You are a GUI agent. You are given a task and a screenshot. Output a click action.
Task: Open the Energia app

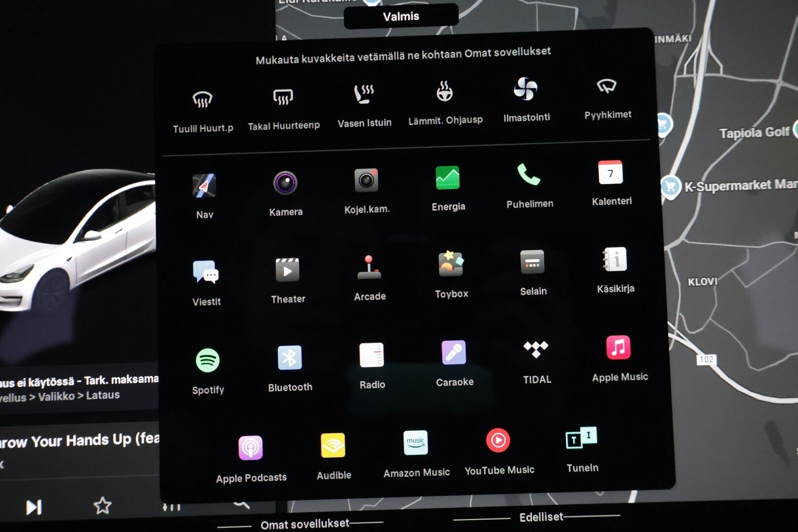click(448, 178)
